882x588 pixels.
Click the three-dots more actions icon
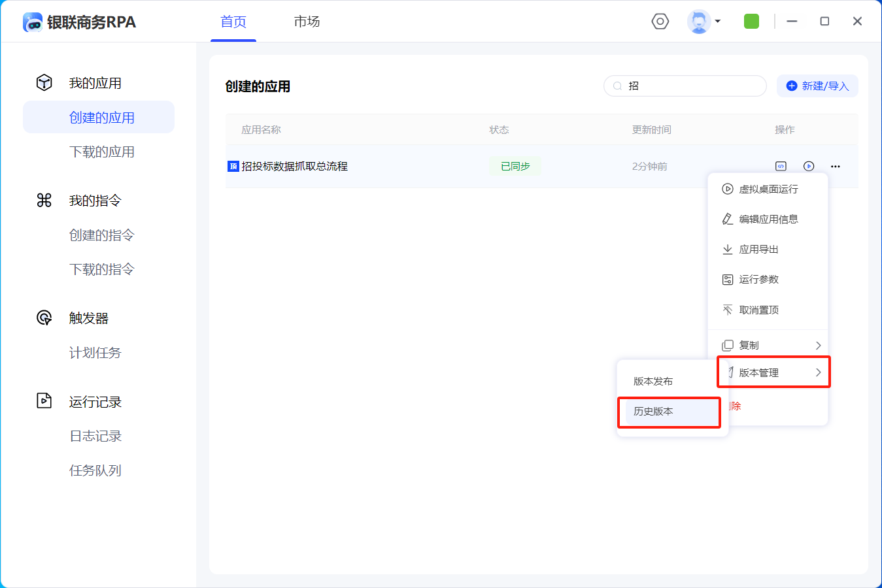coord(835,166)
